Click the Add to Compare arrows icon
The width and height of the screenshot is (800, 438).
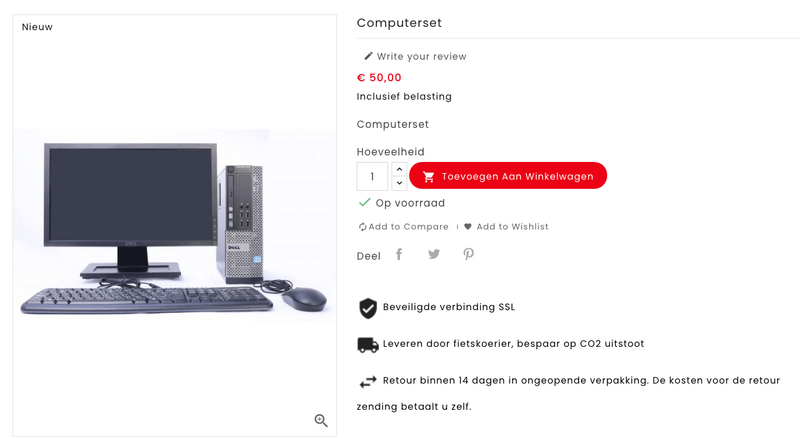363,227
